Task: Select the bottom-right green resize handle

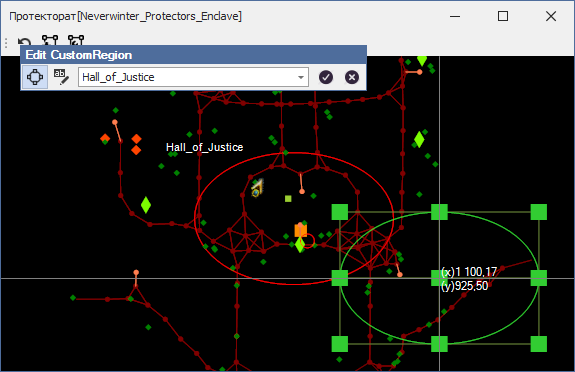Action: coord(539,344)
